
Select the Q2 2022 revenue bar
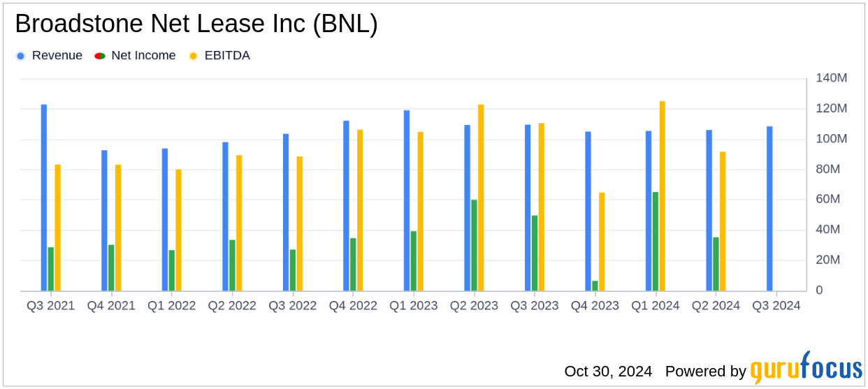point(225,216)
